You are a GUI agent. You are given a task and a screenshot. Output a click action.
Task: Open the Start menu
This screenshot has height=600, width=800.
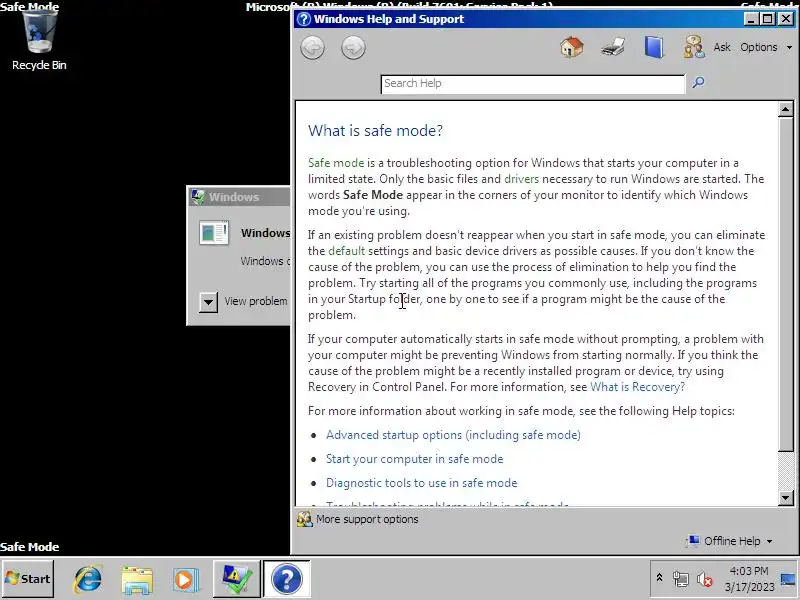(x=28, y=579)
